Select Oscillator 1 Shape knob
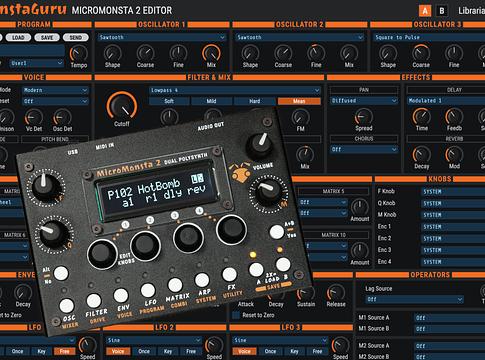The image size is (485, 360). [113, 53]
